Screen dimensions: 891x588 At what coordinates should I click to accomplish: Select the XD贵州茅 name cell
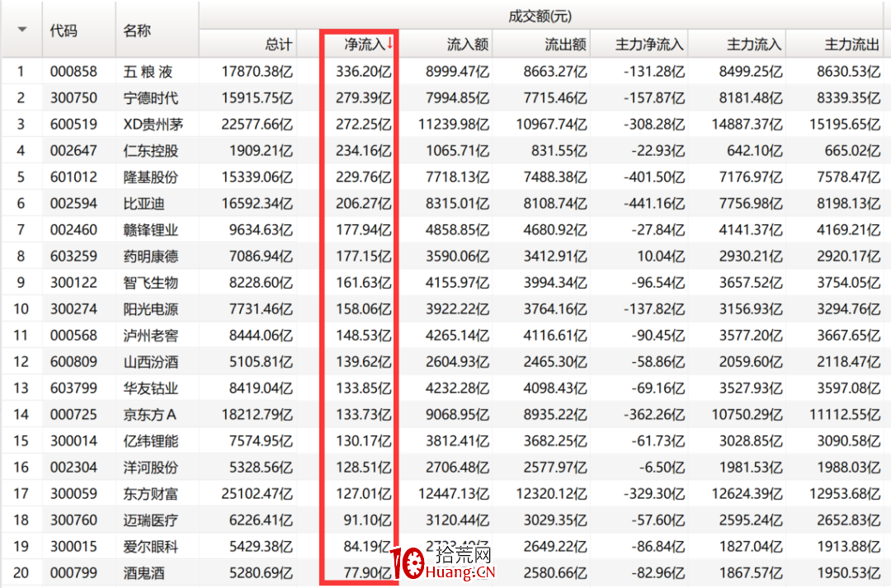click(153, 125)
